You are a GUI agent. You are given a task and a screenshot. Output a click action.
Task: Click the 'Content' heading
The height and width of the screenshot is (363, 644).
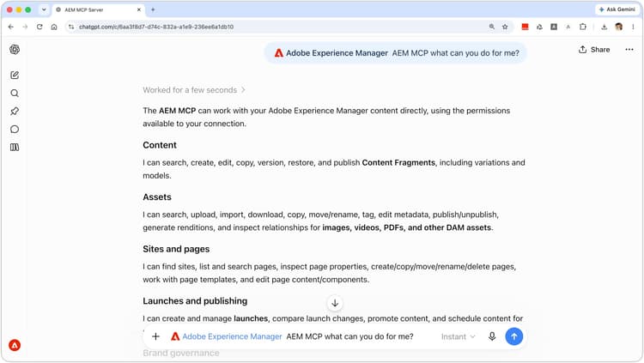(x=160, y=145)
